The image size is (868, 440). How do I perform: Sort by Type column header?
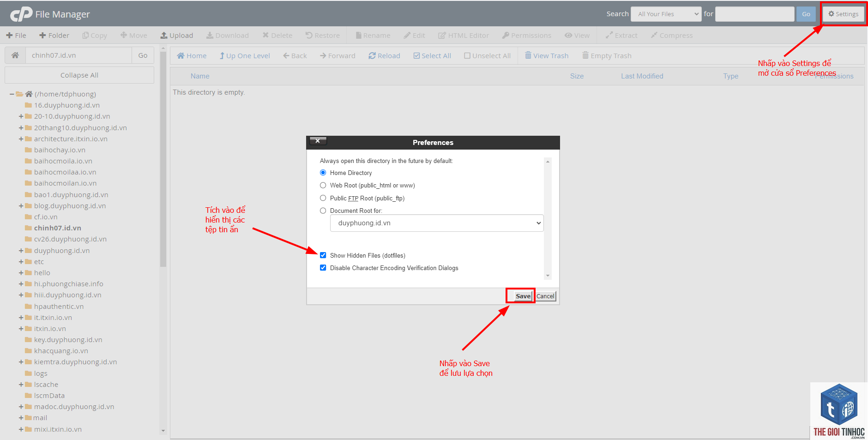click(730, 76)
